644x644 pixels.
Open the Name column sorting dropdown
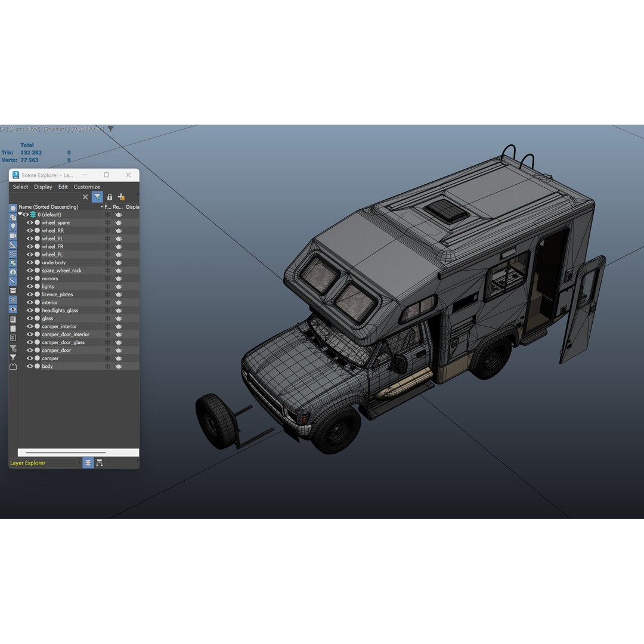101,206
